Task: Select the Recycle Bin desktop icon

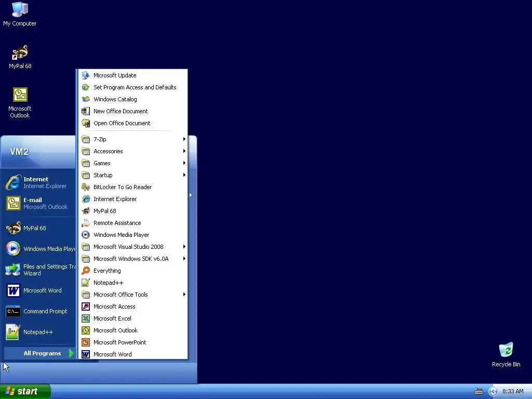Action: pyautogui.click(x=506, y=354)
